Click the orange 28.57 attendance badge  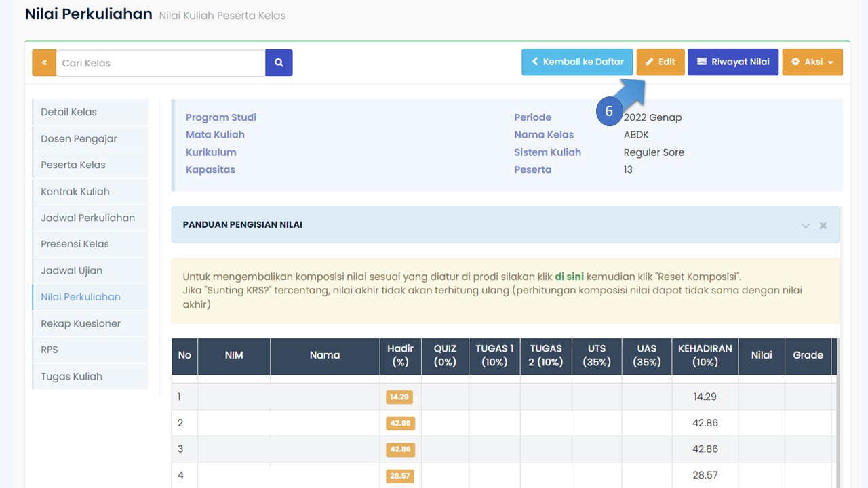(x=400, y=476)
